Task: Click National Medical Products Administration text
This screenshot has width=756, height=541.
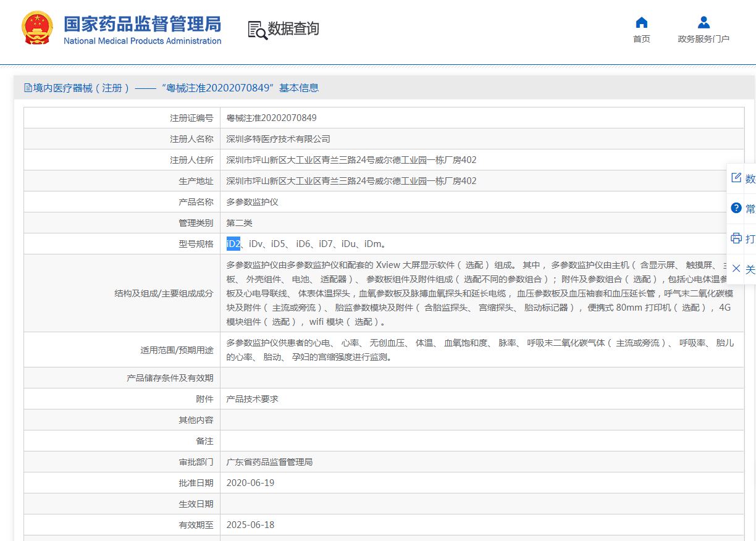Action: (x=143, y=41)
